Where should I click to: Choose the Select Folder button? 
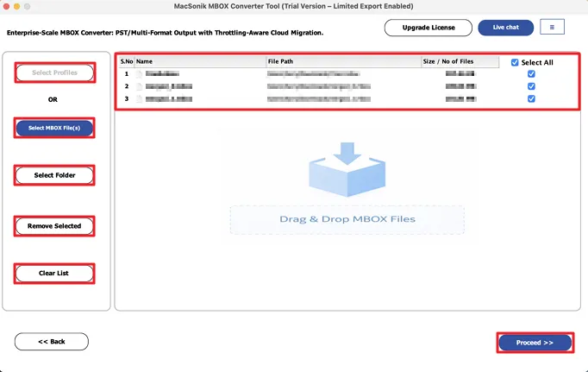pos(54,175)
